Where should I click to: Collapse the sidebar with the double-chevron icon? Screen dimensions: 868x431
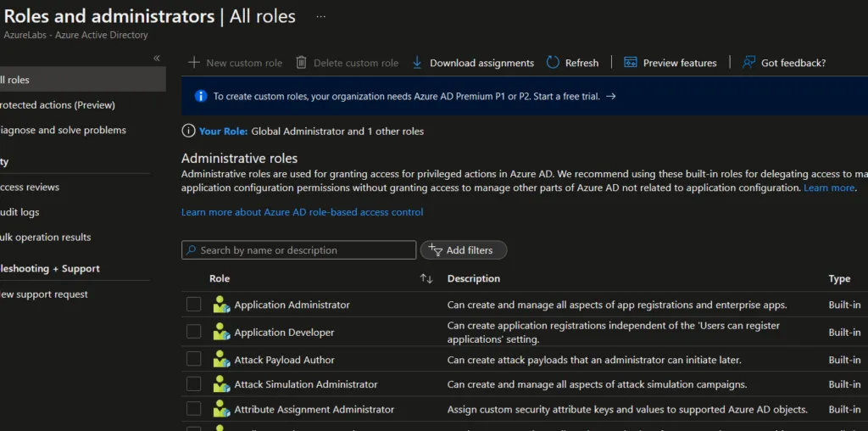pyautogui.click(x=157, y=59)
